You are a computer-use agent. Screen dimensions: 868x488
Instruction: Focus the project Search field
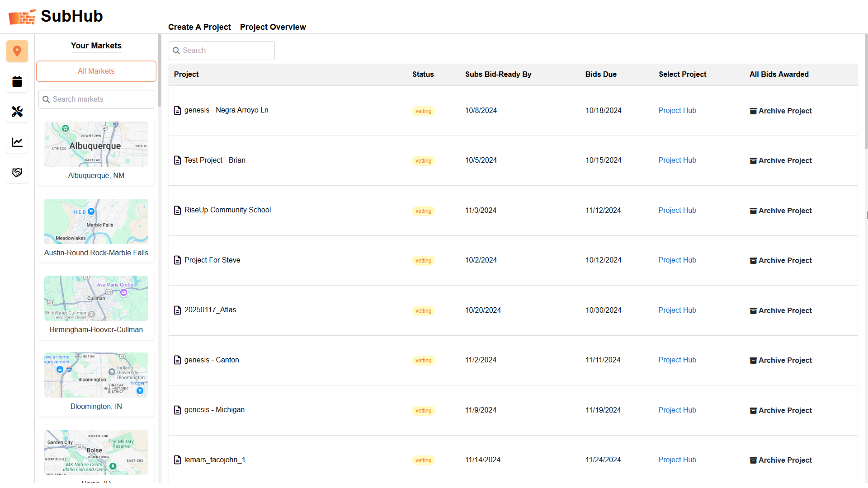click(222, 51)
